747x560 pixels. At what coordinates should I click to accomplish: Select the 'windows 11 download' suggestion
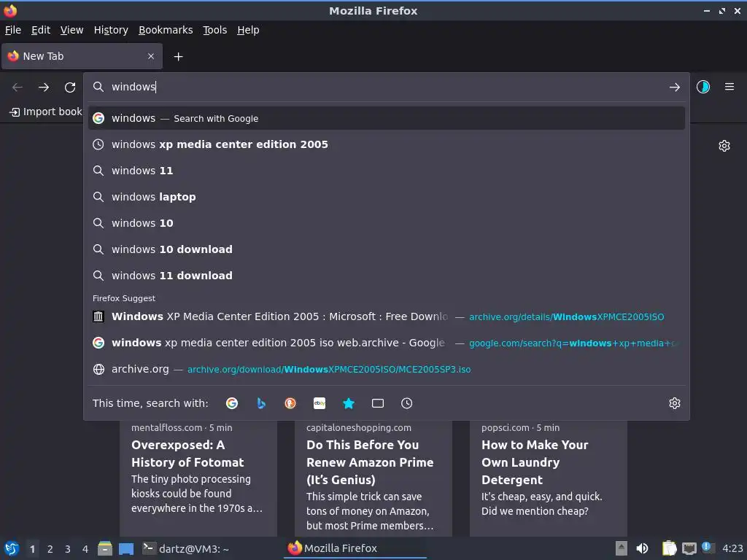pyautogui.click(x=387, y=275)
